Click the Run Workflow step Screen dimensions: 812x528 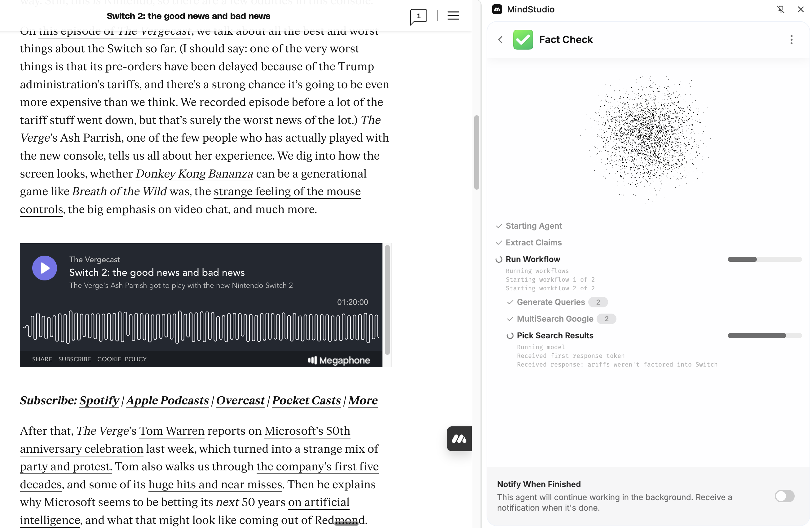click(532, 260)
